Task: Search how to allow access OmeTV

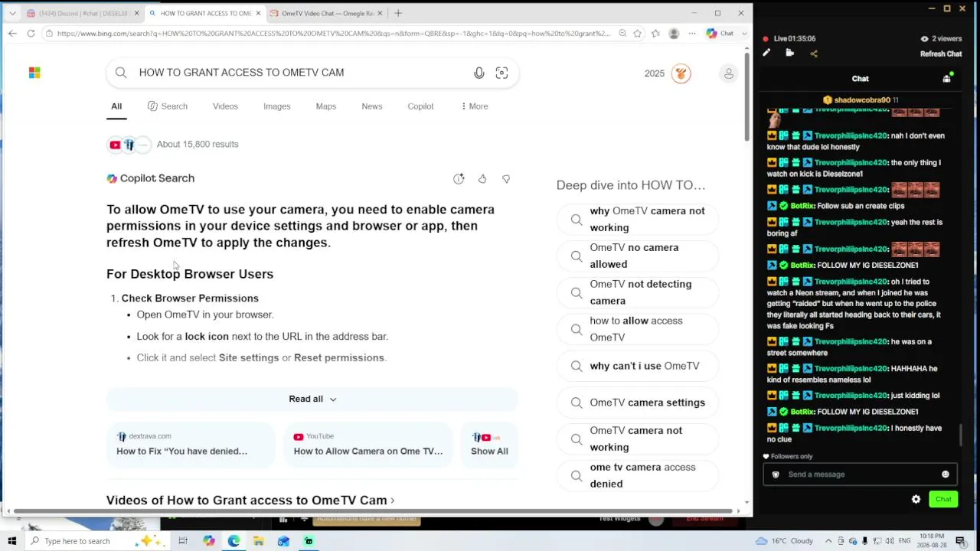Action: pos(638,329)
